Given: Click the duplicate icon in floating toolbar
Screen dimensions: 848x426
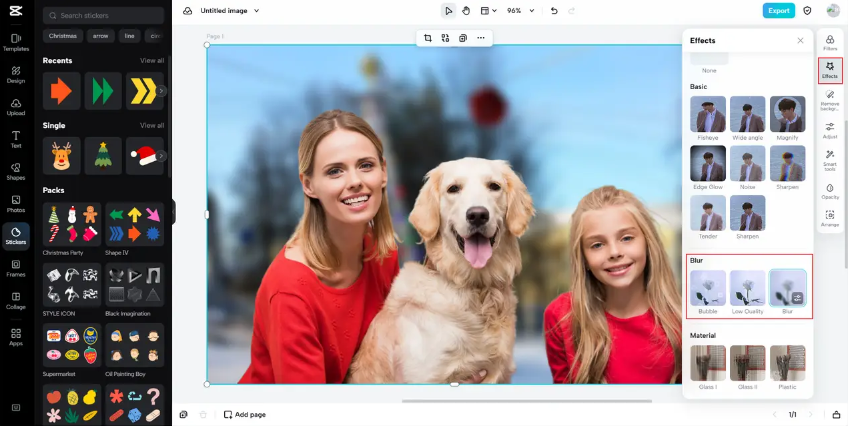Looking at the screenshot, I should 463,38.
